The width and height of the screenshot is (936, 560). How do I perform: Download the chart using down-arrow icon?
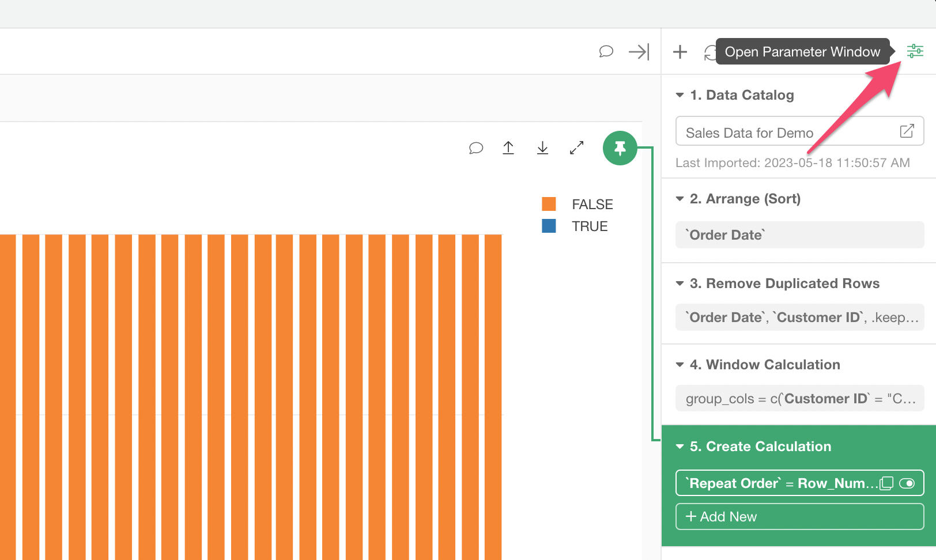(x=542, y=148)
